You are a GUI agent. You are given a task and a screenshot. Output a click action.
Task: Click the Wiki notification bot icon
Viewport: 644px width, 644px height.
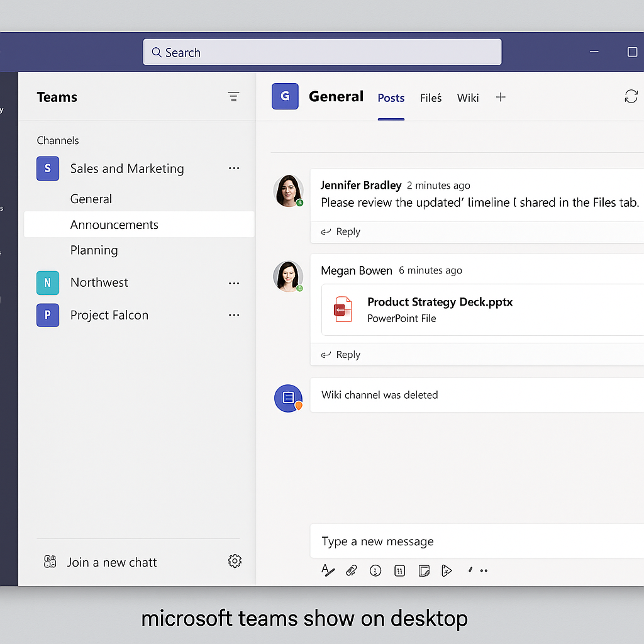click(x=288, y=398)
